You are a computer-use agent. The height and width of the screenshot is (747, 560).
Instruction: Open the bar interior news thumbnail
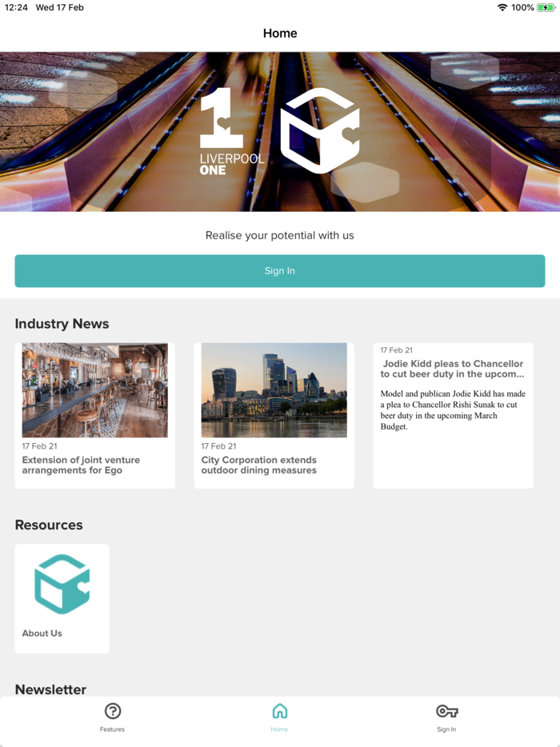[x=95, y=390]
